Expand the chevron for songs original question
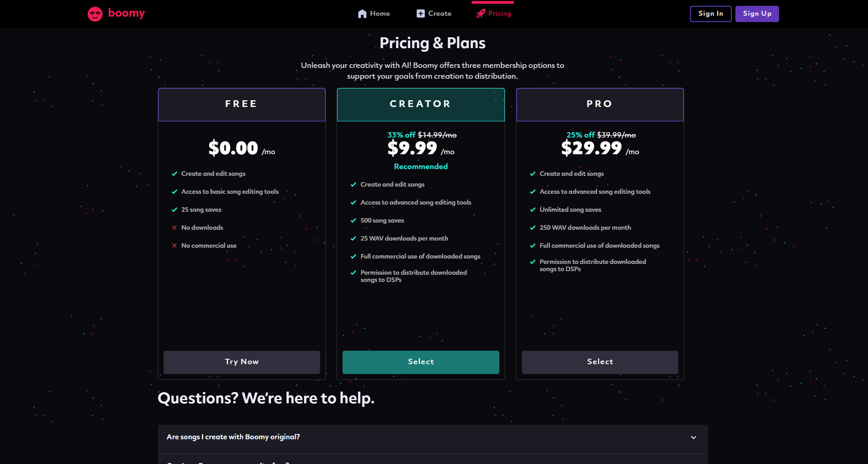The height and width of the screenshot is (464, 868). (x=693, y=437)
